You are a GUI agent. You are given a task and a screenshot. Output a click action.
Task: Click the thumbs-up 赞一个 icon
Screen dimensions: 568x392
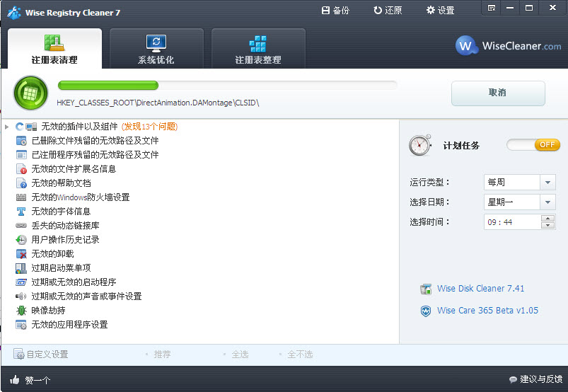[15, 380]
